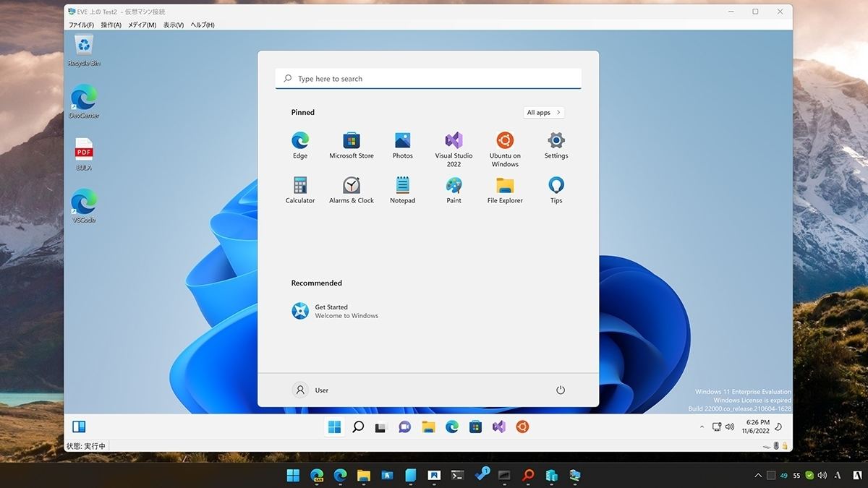Open the ヘルプ(H) menu
Viewport: 868px width, 488px height.
203,25
